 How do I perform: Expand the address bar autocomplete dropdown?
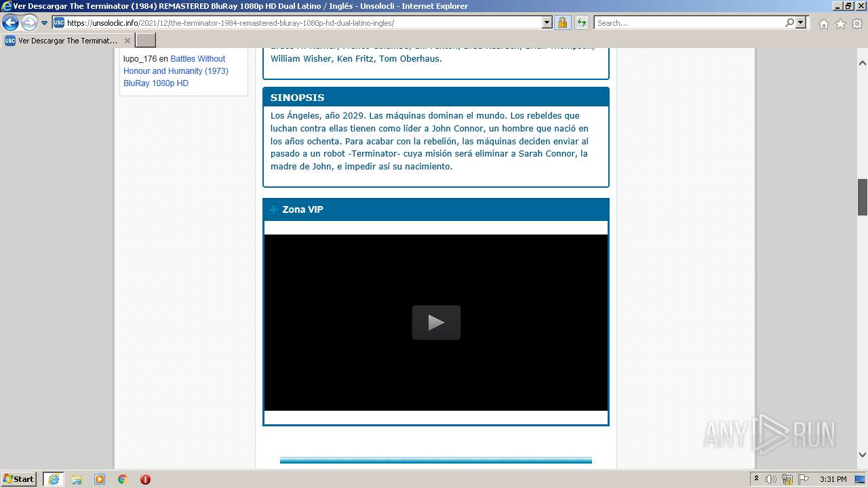pos(547,23)
